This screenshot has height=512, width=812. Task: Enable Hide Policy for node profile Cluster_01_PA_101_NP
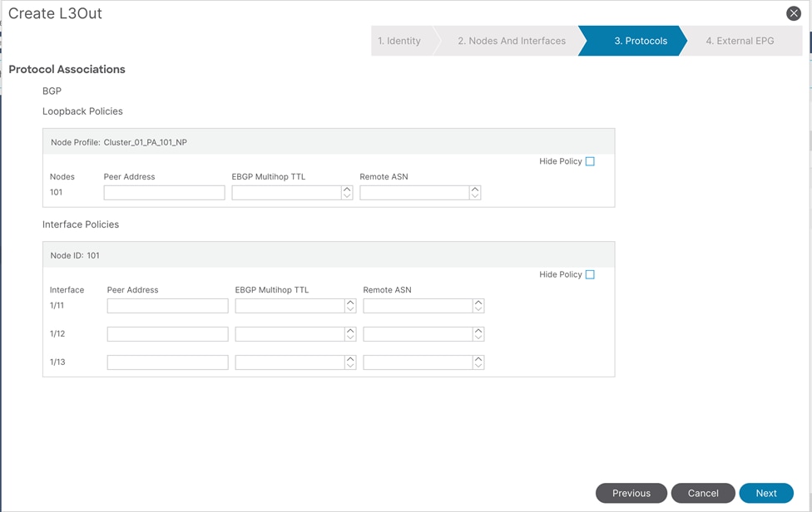[590, 161]
